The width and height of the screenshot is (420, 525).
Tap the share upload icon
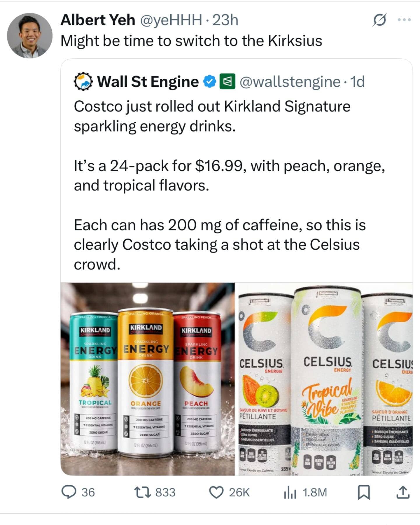403,492
